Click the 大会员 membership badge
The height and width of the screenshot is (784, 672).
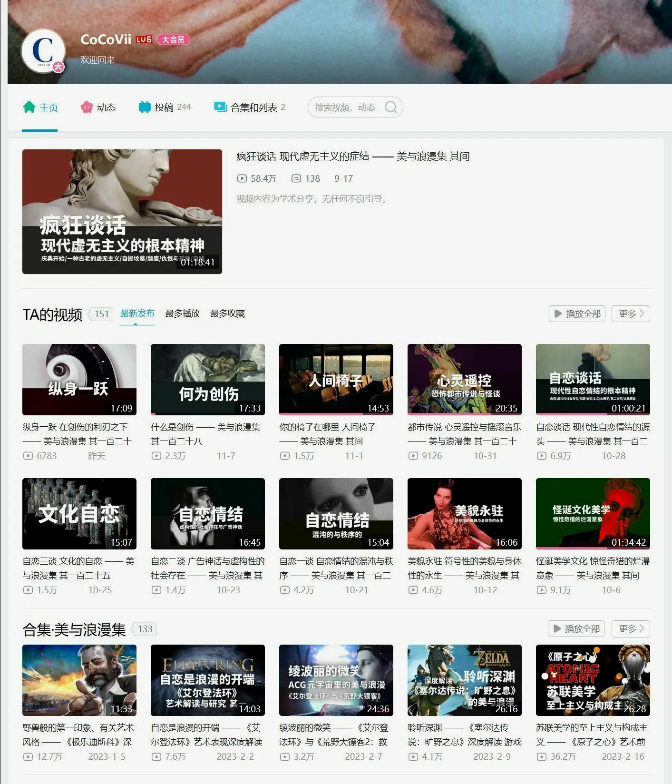173,39
